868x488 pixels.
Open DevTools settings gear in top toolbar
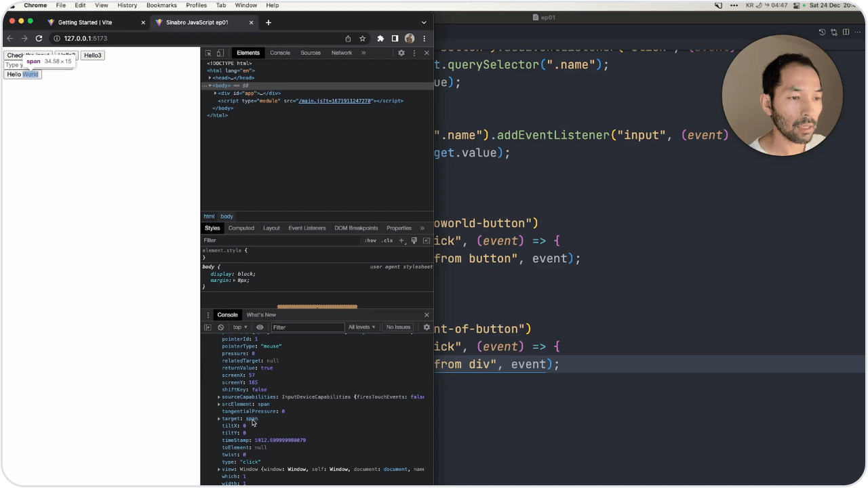coord(401,53)
